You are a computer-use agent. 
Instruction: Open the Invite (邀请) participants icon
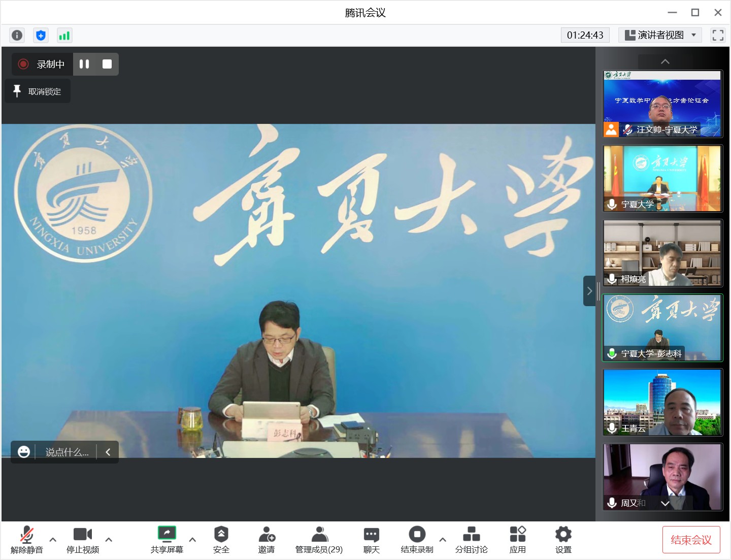point(267,539)
